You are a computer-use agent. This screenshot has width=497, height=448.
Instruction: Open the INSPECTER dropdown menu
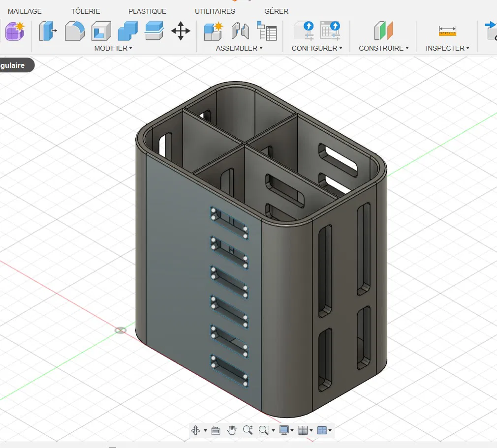pos(447,48)
